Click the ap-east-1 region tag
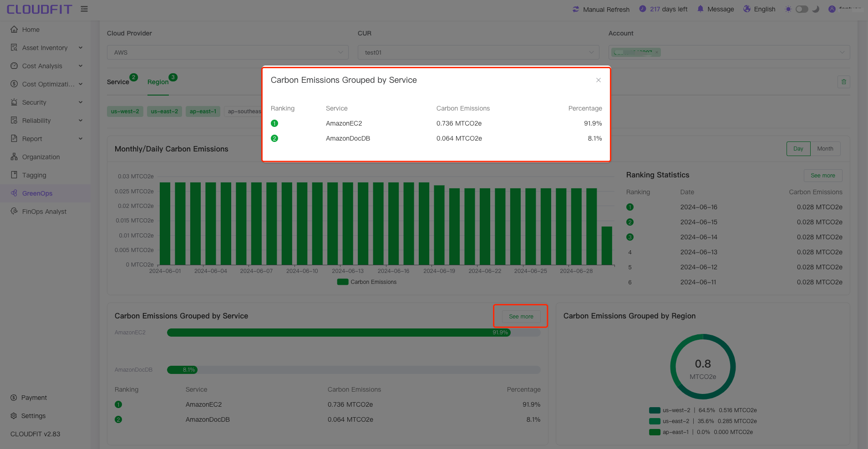Screen dimensions: 868x449 coord(203,111)
